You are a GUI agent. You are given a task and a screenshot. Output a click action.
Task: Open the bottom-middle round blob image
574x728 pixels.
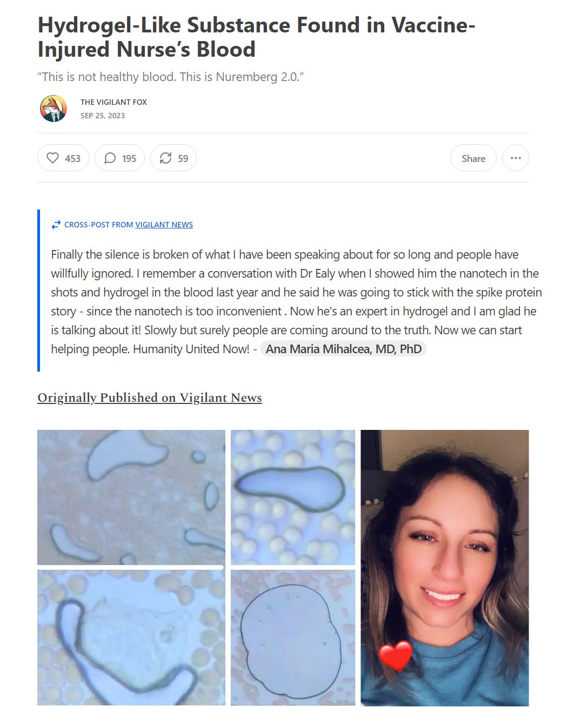[x=293, y=638]
